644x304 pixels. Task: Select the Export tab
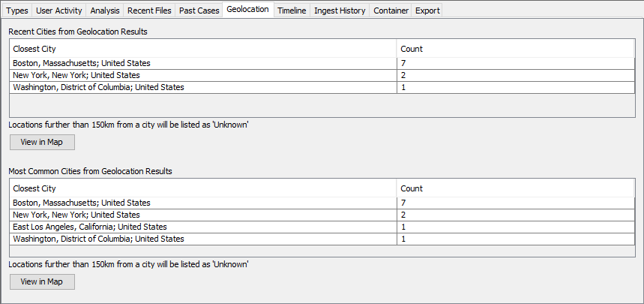pos(428,11)
